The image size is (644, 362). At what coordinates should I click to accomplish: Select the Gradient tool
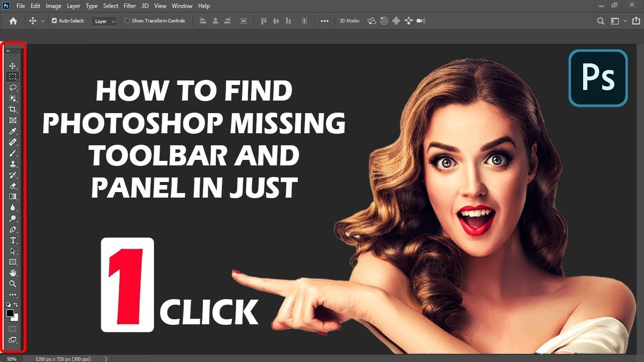pos(13,197)
